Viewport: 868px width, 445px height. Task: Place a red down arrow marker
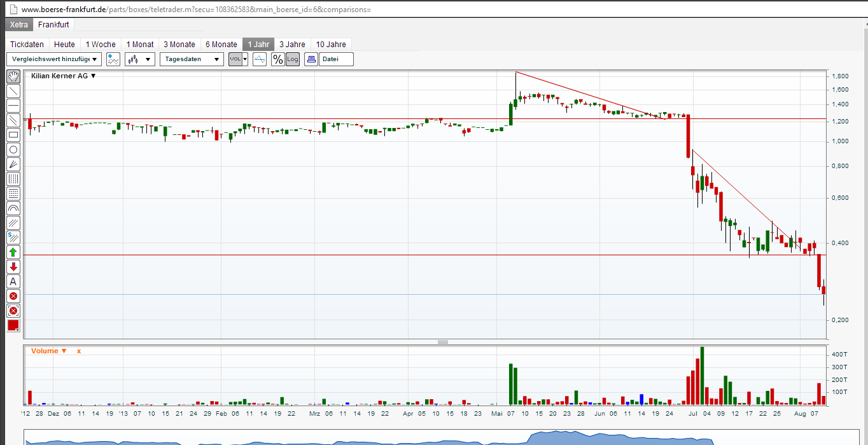click(x=13, y=267)
